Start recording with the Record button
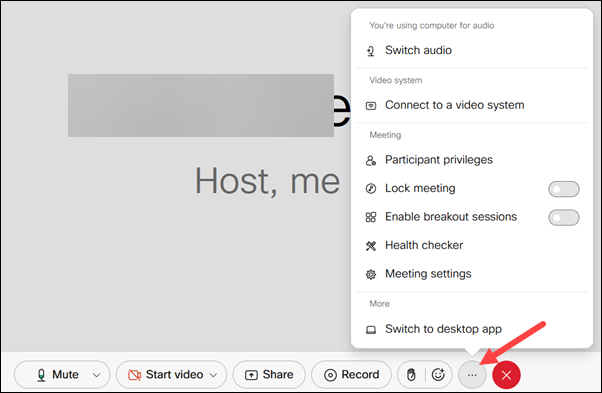Image resolution: width=602 pixels, height=393 pixels. click(351, 375)
